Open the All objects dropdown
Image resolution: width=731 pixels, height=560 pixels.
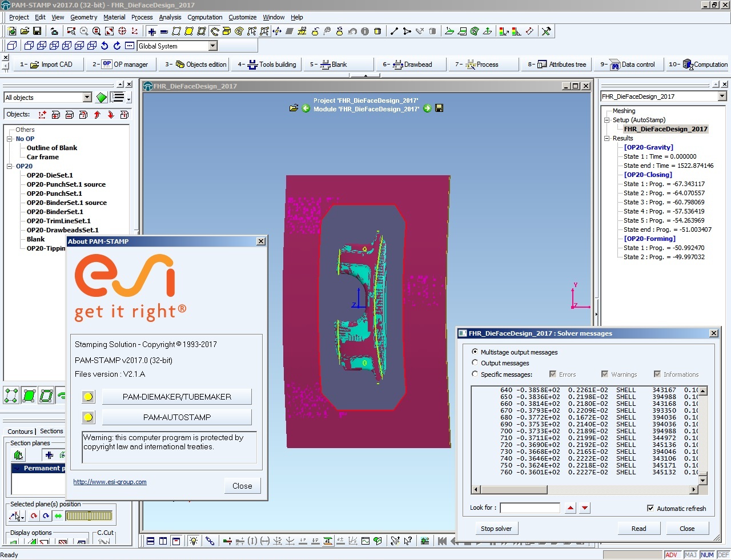[x=87, y=98]
